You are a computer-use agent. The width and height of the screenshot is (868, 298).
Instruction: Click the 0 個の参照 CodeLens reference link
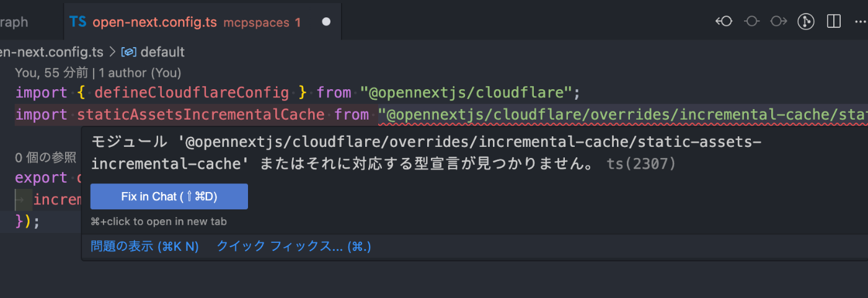[x=46, y=157]
